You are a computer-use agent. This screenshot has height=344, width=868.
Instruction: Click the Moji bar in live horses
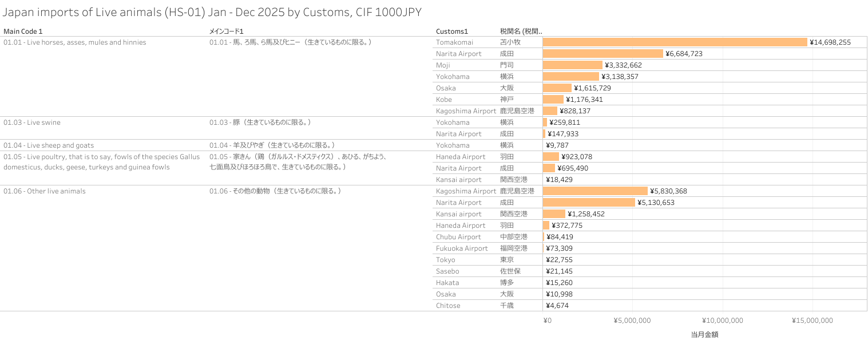pos(572,65)
